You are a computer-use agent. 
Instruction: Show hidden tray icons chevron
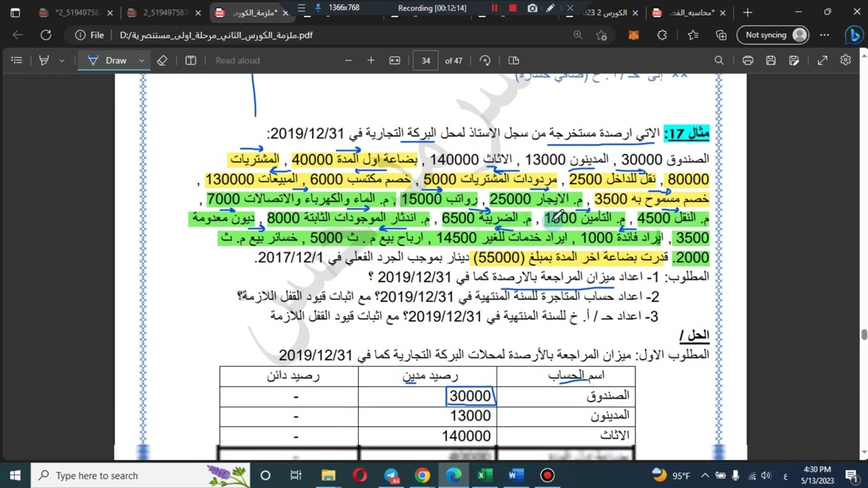pos(705,475)
